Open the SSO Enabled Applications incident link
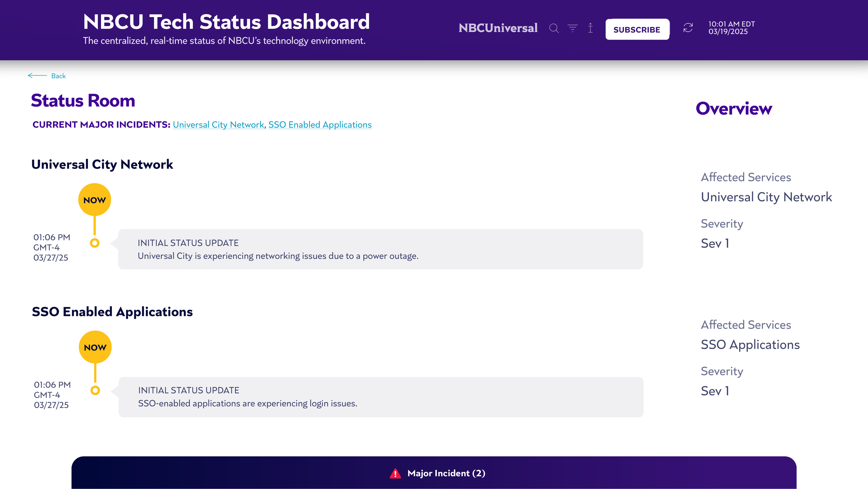The height and width of the screenshot is (489, 868). click(320, 125)
